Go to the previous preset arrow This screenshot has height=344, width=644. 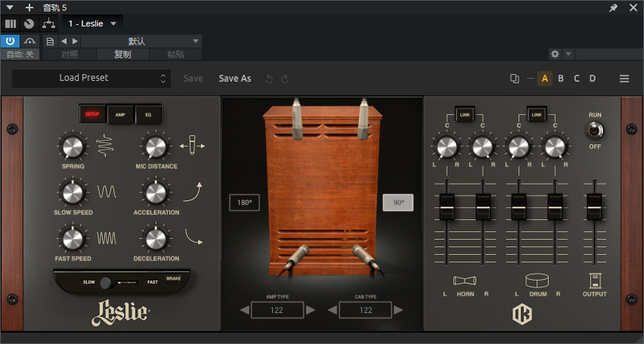(63, 42)
